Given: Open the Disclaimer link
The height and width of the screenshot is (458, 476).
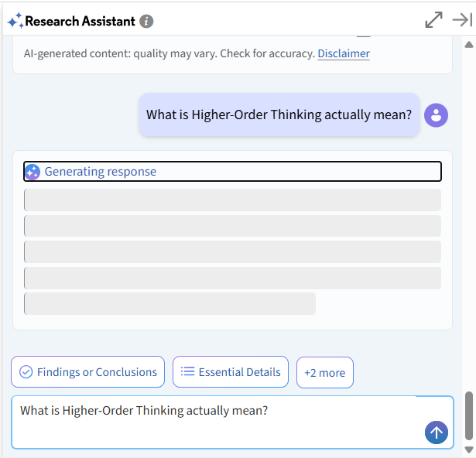Looking at the screenshot, I should pyautogui.click(x=344, y=53).
